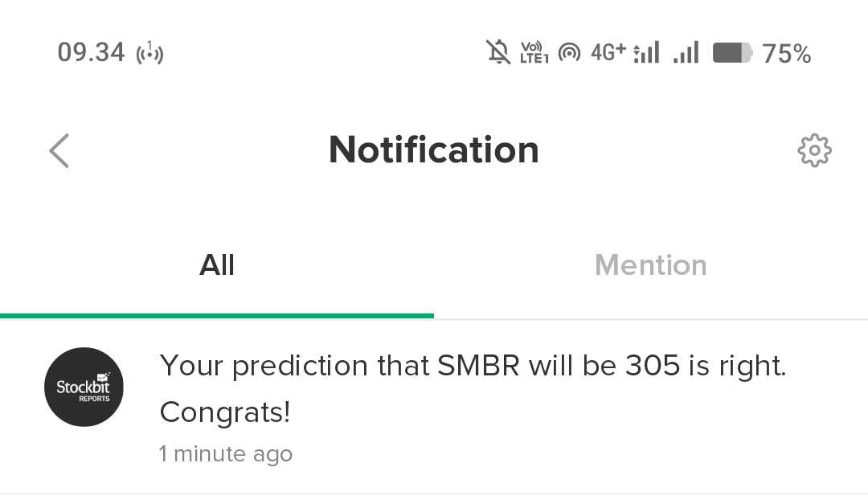The width and height of the screenshot is (868, 504).
Task: Switch to the All tab
Action: tap(217, 265)
